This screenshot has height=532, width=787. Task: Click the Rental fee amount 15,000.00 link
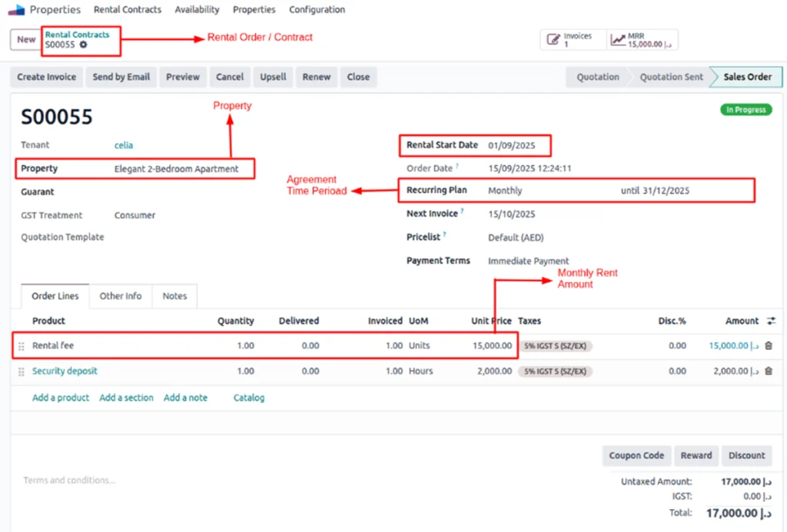(733, 345)
